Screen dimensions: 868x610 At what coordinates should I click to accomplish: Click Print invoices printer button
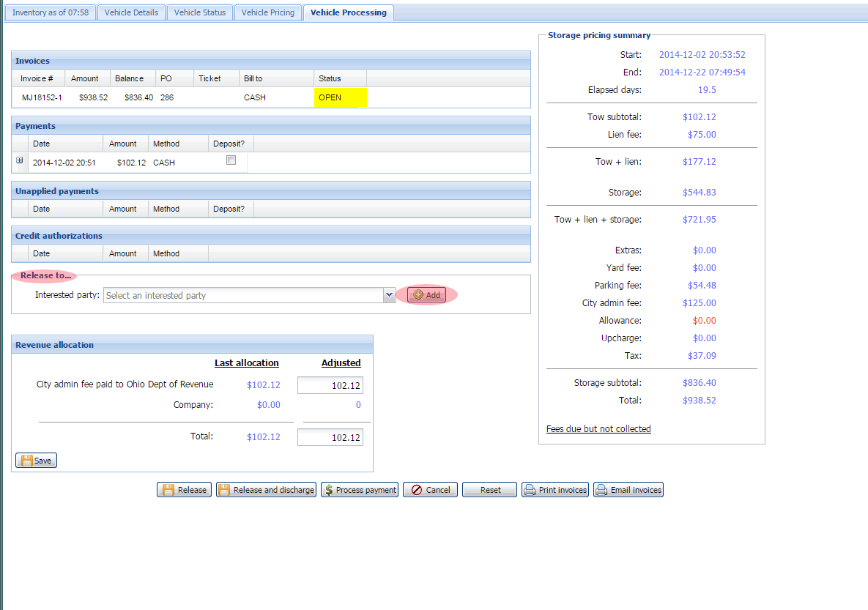(x=554, y=490)
